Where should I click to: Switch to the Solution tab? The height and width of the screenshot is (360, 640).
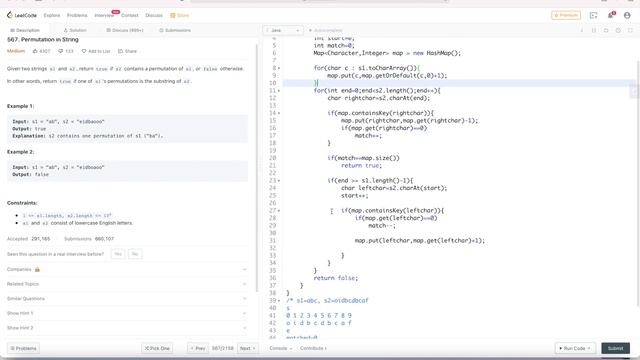click(x=75, y=30)
